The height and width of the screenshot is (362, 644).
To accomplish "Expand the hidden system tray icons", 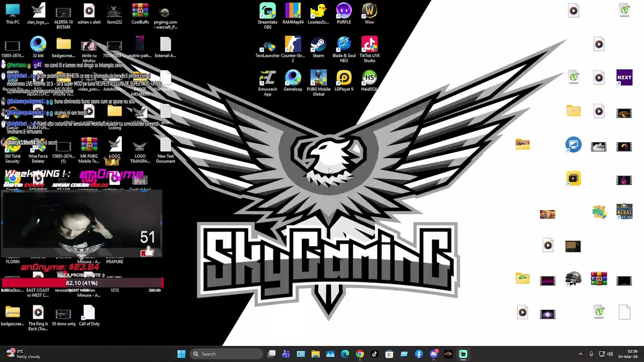I will [580, 354].
